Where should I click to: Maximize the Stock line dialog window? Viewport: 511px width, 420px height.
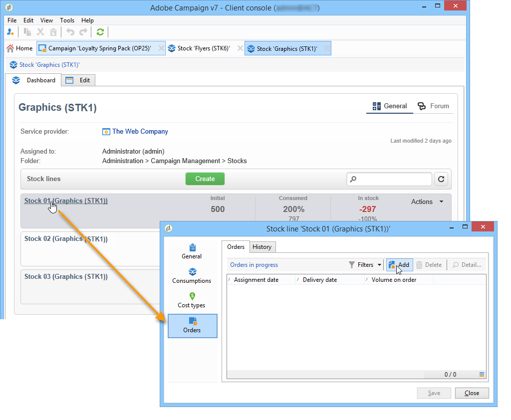point(465,227)
